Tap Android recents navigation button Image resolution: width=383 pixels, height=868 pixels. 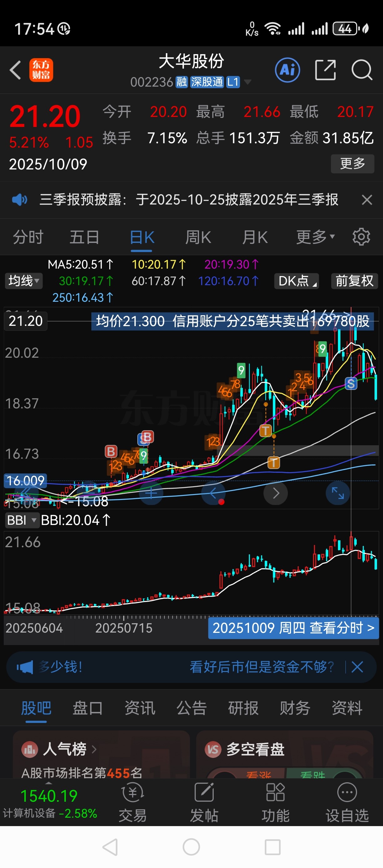[x=273, y=847]
